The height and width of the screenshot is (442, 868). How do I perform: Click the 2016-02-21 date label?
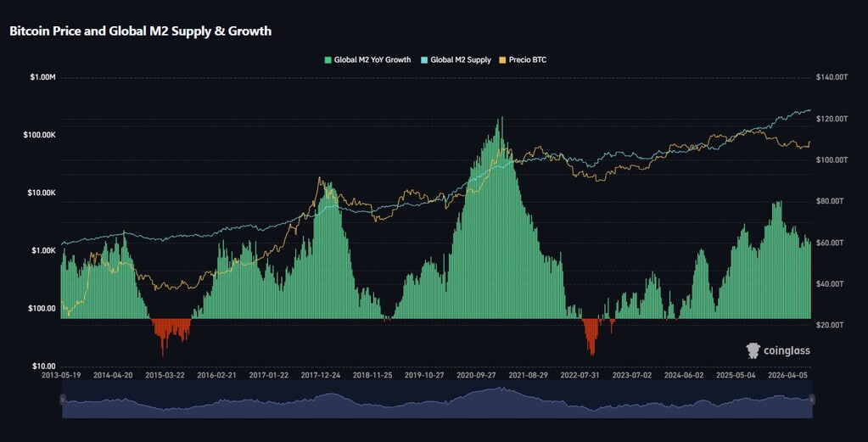coord(216,375)
